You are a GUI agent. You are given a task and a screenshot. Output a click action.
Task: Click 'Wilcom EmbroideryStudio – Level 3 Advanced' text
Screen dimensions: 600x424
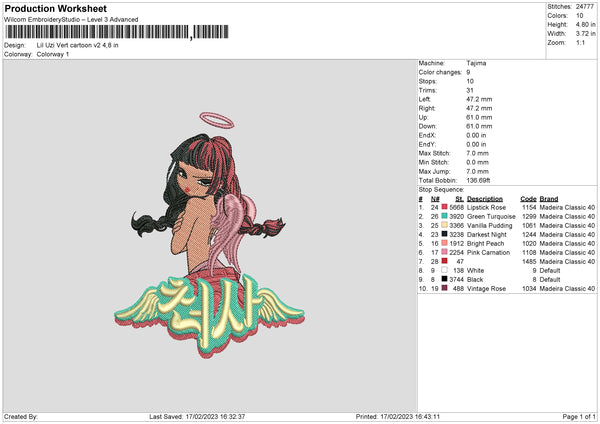pyautogui.click(x=71, y=20)
